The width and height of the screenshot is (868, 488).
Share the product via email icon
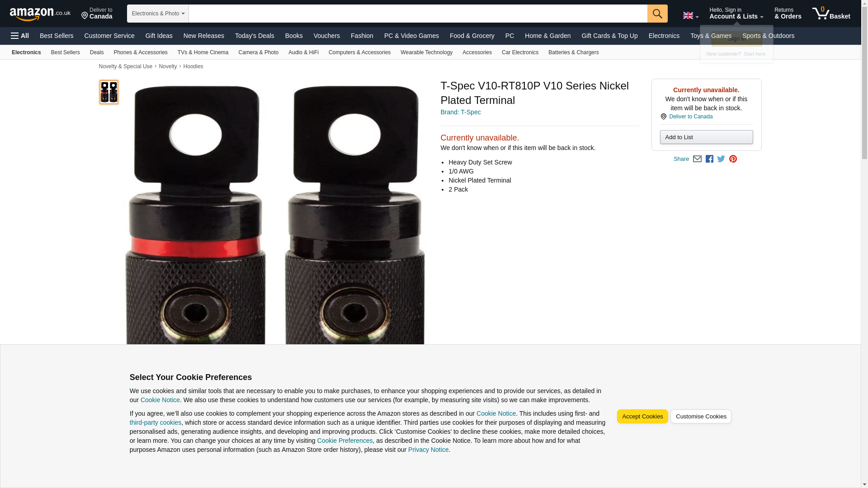[697, 159]
